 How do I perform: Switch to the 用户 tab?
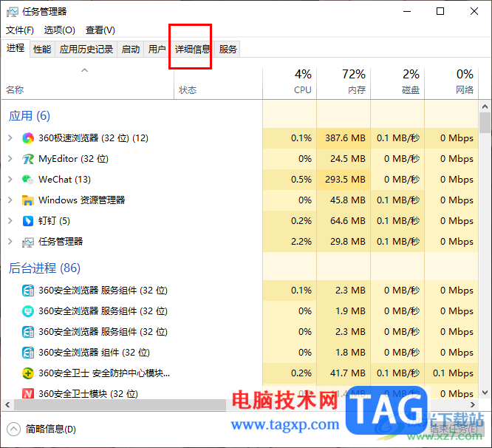coord(157,50)
